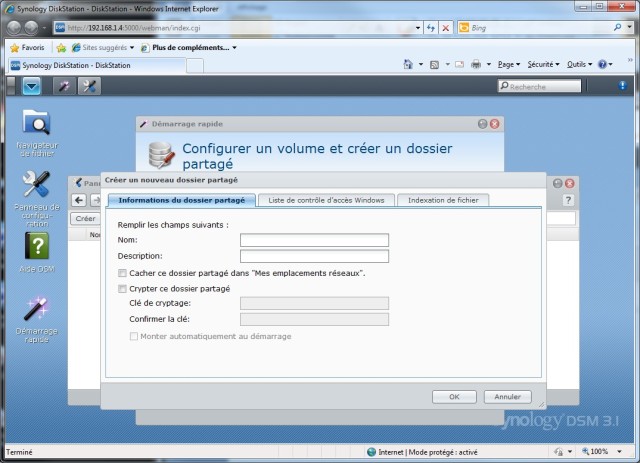Click the Créer button in control panel

click(85, 218)
